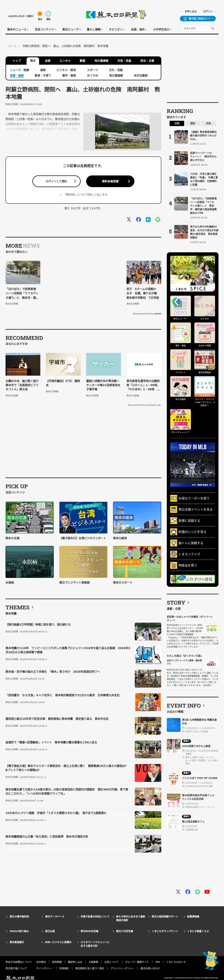
Task: Expand 熊本のニュース dropdown menu
Action: [x=18, y=29]
